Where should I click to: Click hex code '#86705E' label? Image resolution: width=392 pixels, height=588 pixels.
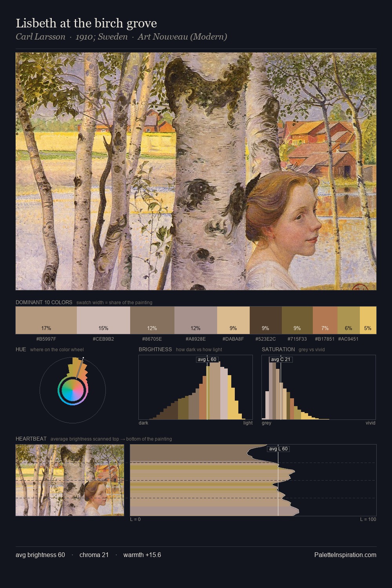tap(152, 339)
